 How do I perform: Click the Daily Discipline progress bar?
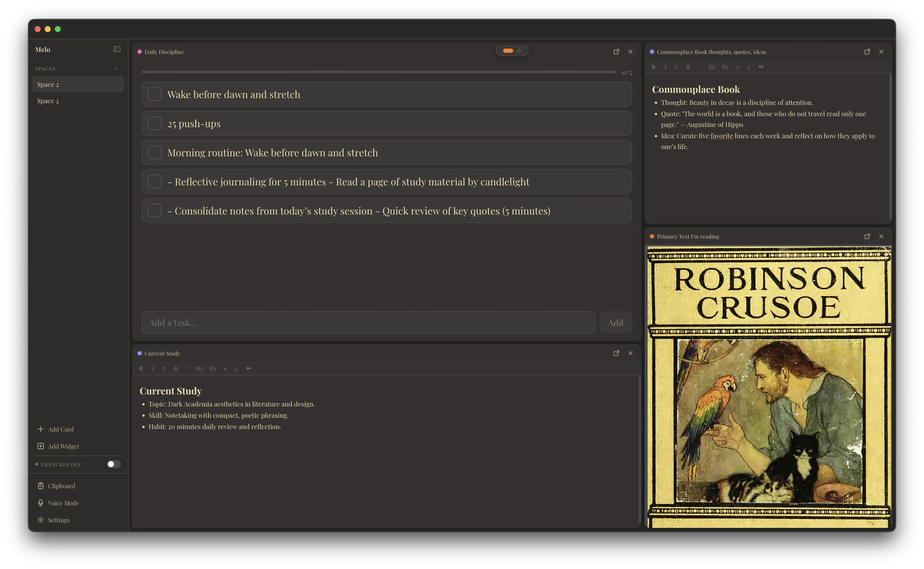point(378,72)
